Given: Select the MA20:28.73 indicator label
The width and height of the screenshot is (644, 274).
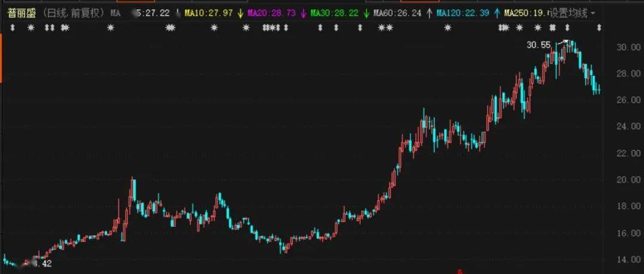Looking at the screenshot, I should click(x=271, y=14).
